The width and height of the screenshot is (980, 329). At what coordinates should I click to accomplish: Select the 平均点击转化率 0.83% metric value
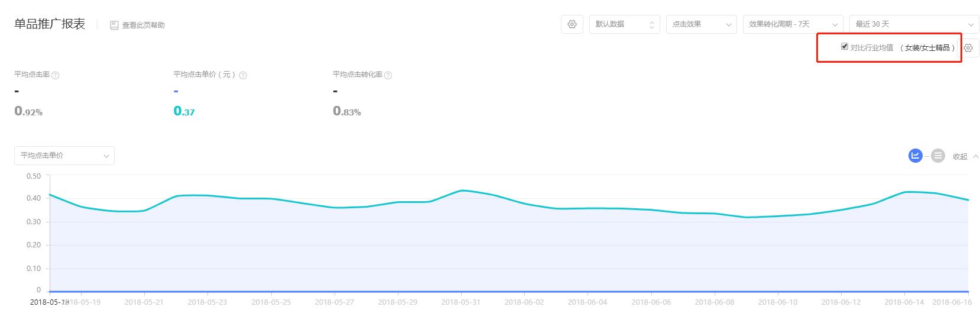(x=347, y=111)
